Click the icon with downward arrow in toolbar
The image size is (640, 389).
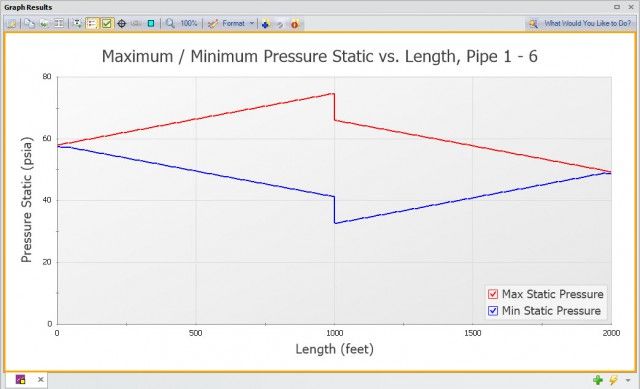(77, 24)
